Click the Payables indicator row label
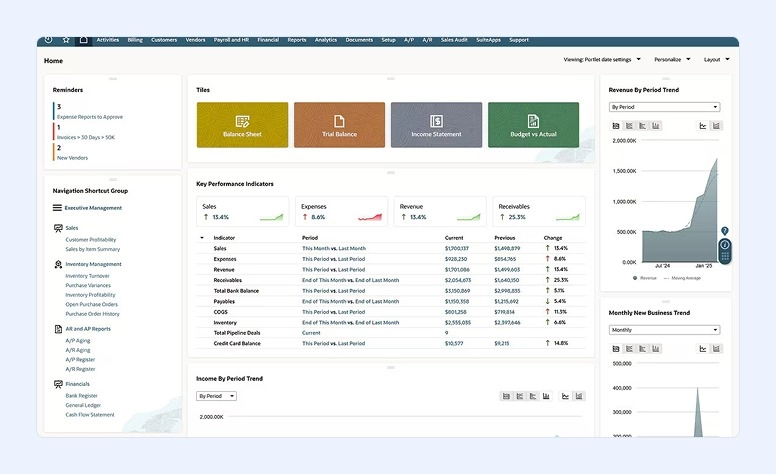This screenshot has height=474, width=776. click(224, 301)
